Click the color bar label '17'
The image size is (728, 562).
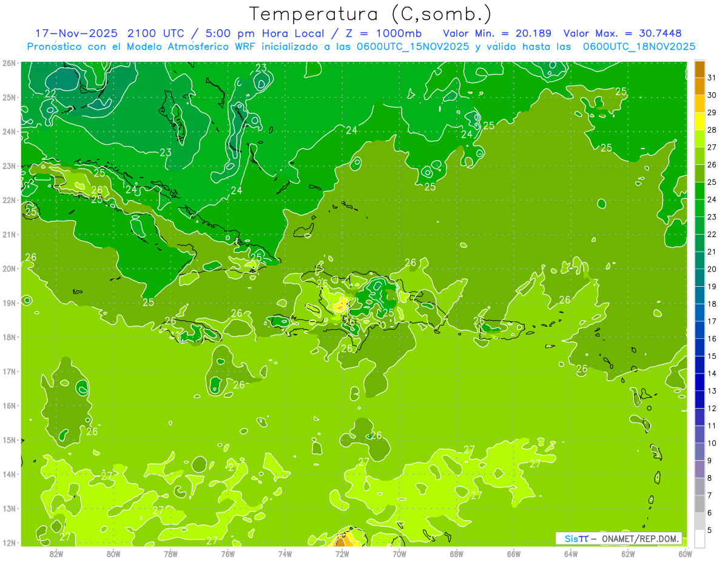tap(712, 321)
